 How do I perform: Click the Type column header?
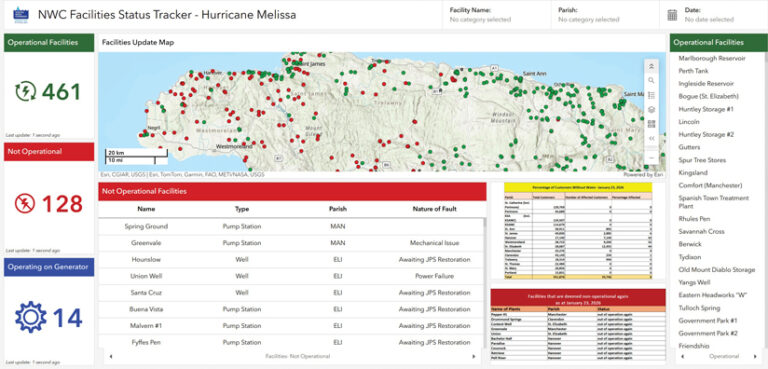click(242, 209)
